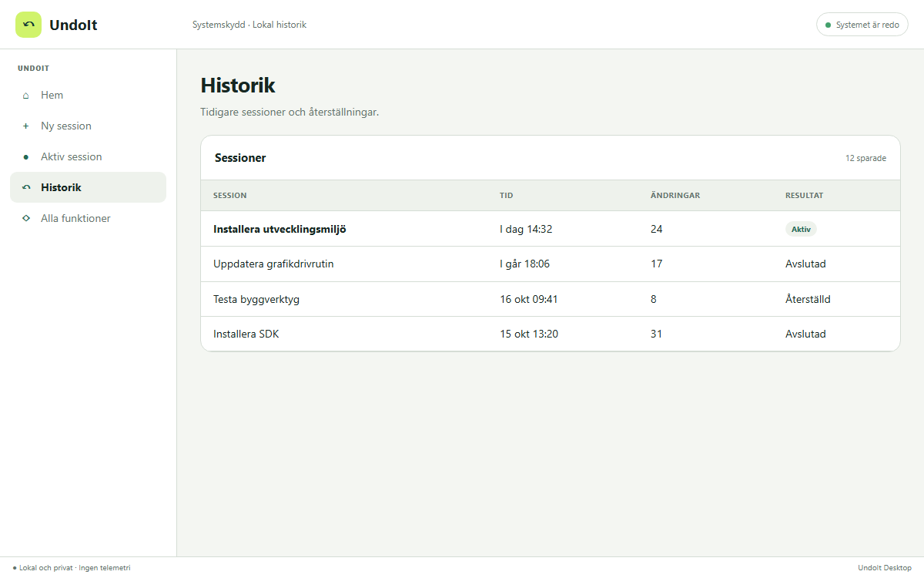Open Alla funktioner in the sidebar
Image resolution: width=924 pixels, height=578 pixels.
(88, 218)
